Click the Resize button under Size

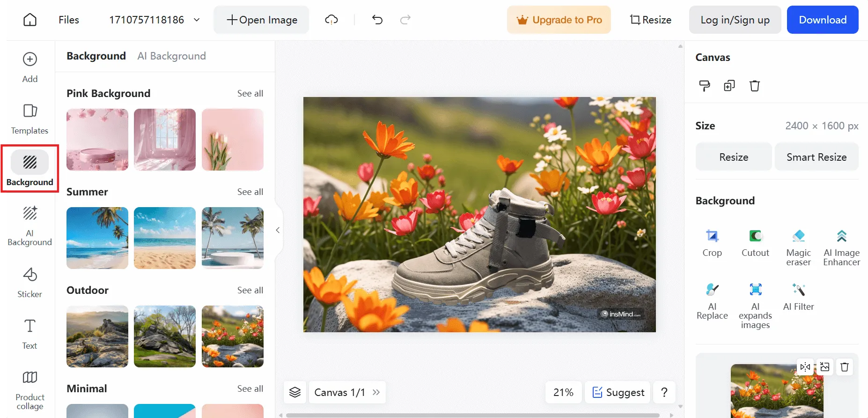[x=734, y=157]
